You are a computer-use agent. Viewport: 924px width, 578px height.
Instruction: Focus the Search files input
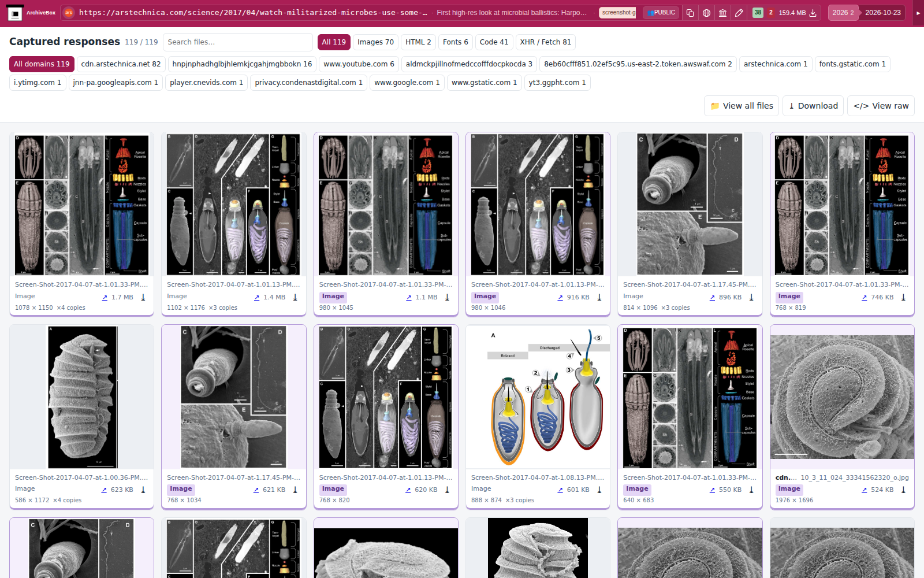[238, 42]
